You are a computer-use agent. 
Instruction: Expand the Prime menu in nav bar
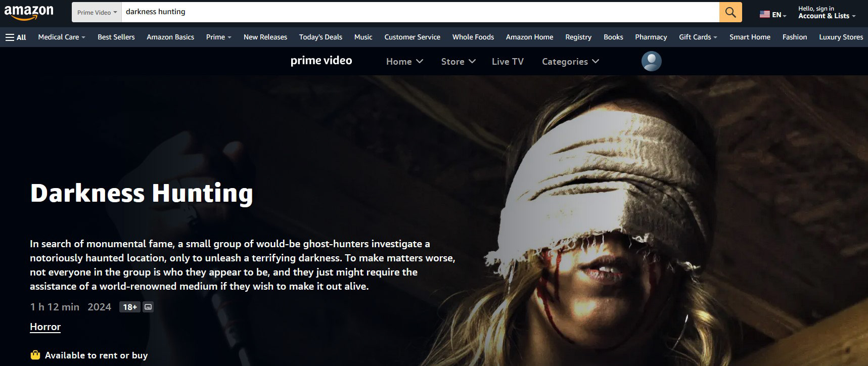pyautogui.click(x=218, y=37)
